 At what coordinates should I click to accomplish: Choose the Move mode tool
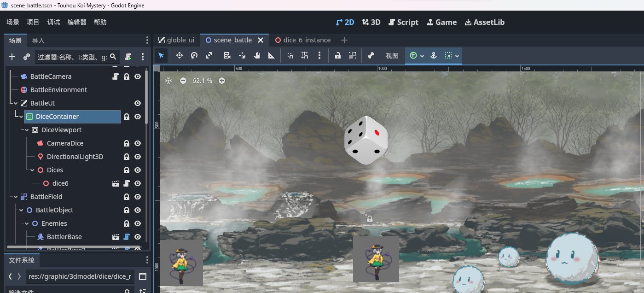[x=180, y=56]
